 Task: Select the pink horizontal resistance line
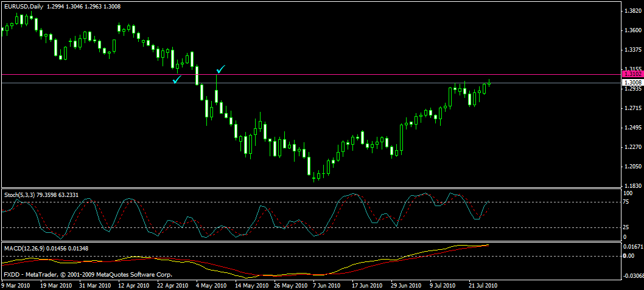[x=365, y=74]
